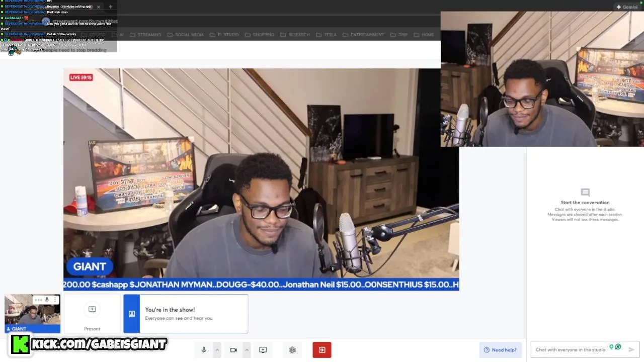Select the GIANT participant thumbnail

click(x=32, y=313)
